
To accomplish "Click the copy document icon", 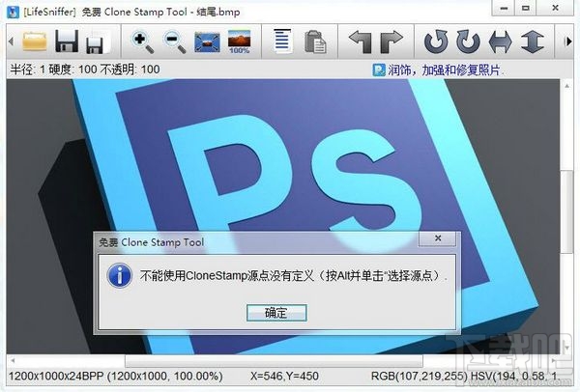I will 282,41.
